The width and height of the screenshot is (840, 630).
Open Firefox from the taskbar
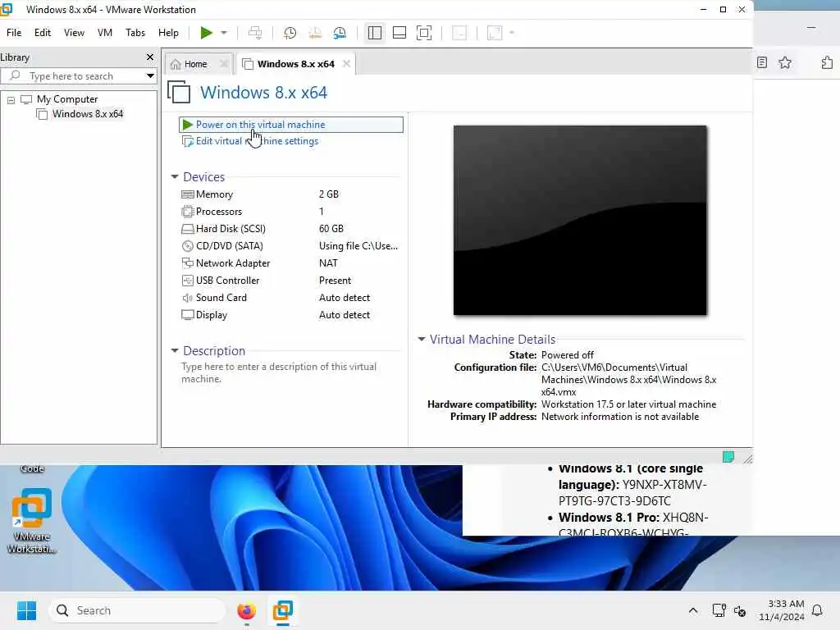(246, 610)
